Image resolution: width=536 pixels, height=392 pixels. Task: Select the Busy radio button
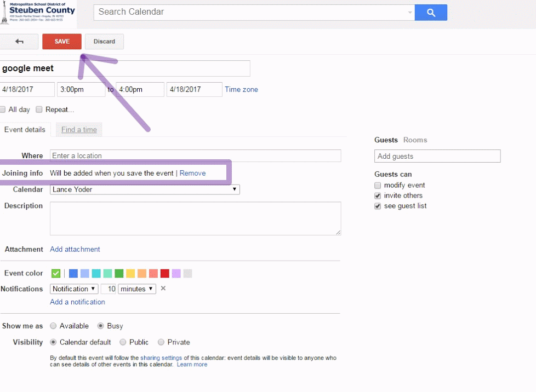[x=100, y=326]
